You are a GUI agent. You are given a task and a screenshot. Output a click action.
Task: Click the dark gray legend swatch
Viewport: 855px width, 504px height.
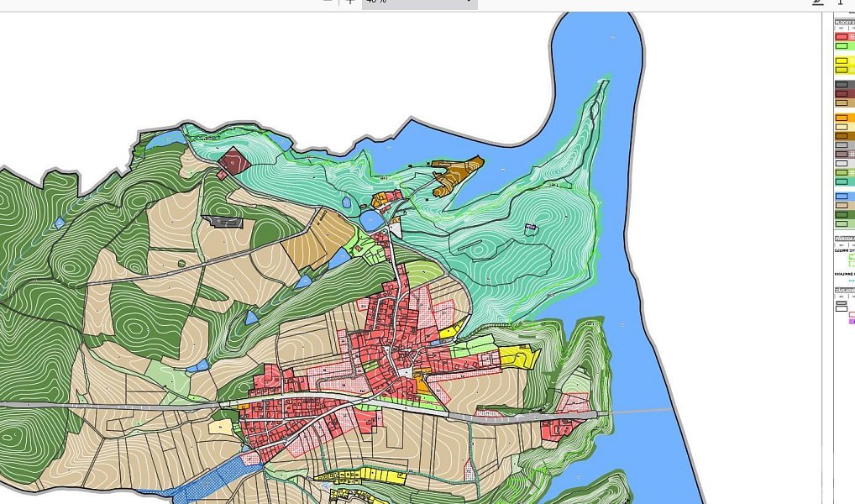click(841, 85)
